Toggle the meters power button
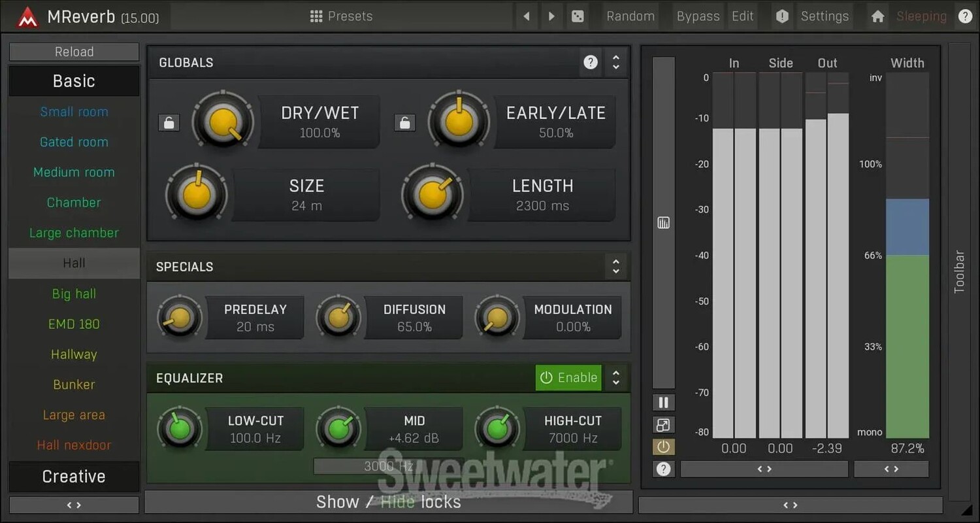The width and height of the screenshot is (980, 523). click(x=663, y=447)
